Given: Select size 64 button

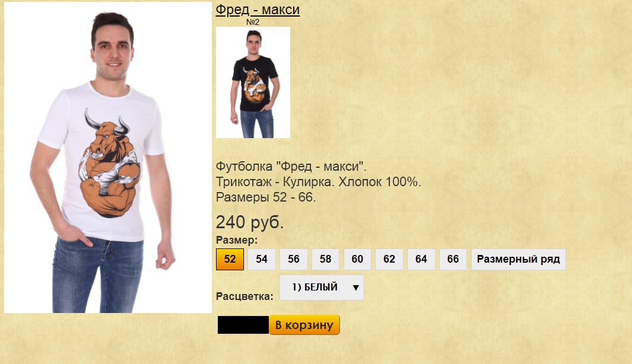Looking at the screenshot, I should [421, 259].
